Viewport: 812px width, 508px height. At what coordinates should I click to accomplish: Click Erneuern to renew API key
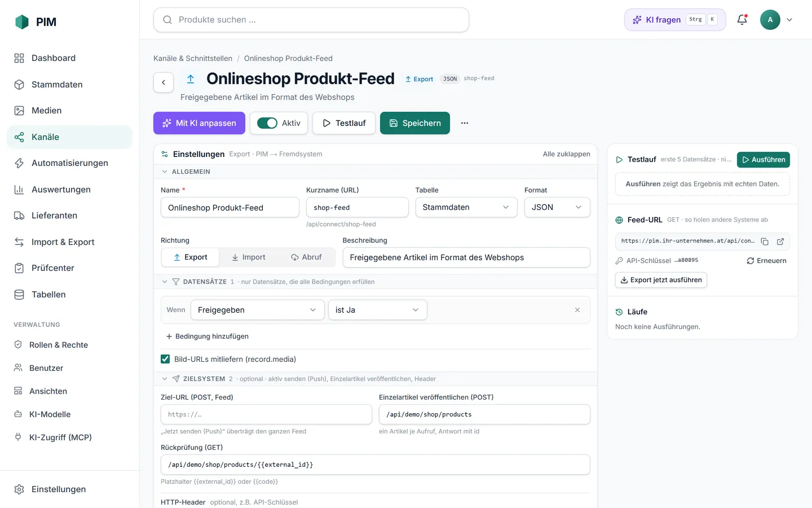pyautogui.click(x=767, y=261)
